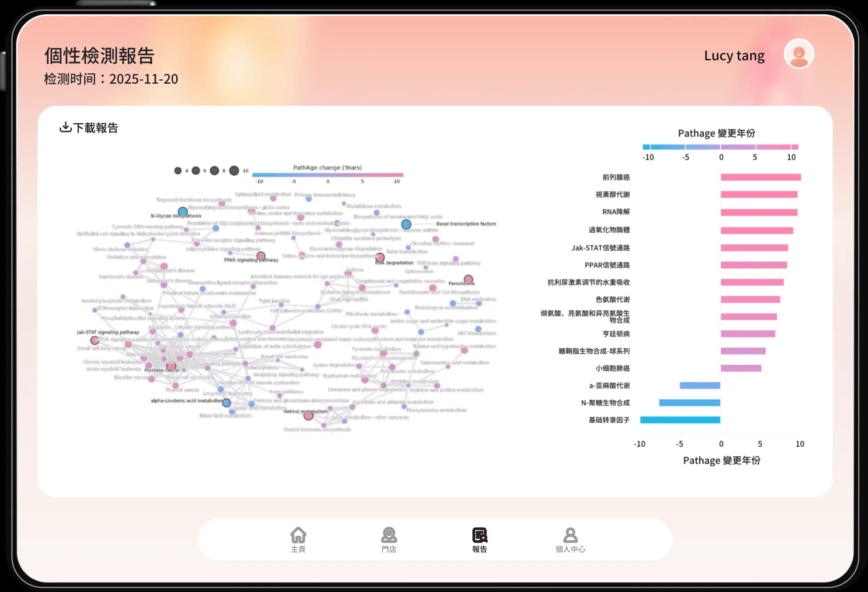This screenshot has height=592, width=868.
Task: Click the Peroxisome node in network
Action: tap(468, 279)
